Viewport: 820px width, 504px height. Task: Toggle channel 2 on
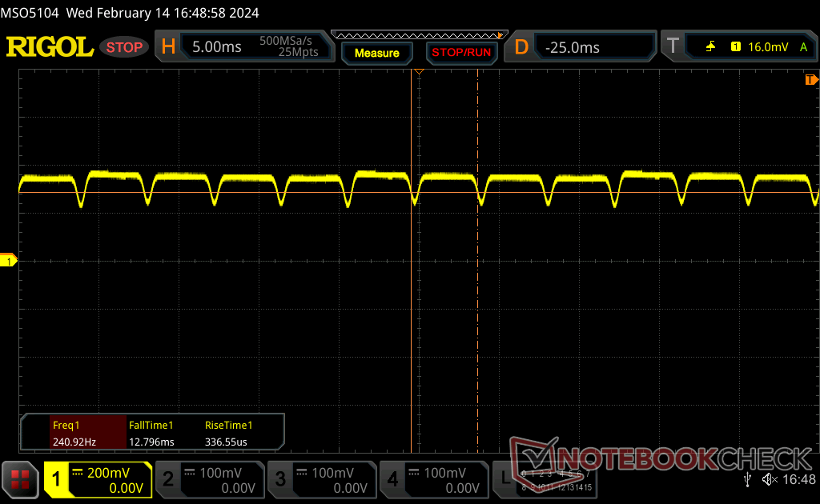pos(210,480)
